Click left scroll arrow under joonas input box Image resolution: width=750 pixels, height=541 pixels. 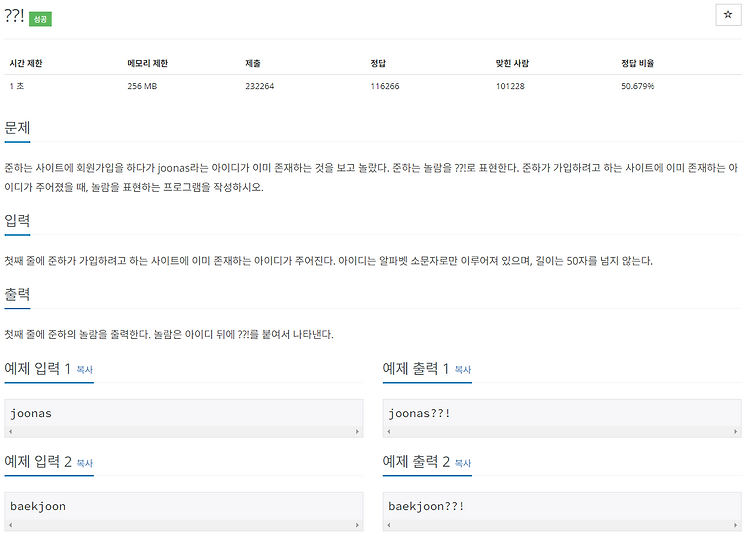[11, 431]
